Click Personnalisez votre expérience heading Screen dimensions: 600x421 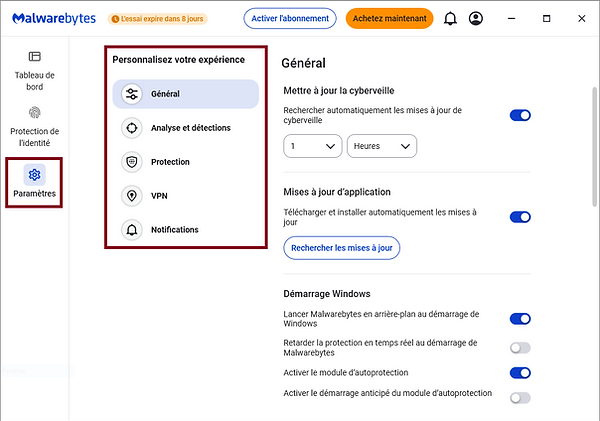178,60
